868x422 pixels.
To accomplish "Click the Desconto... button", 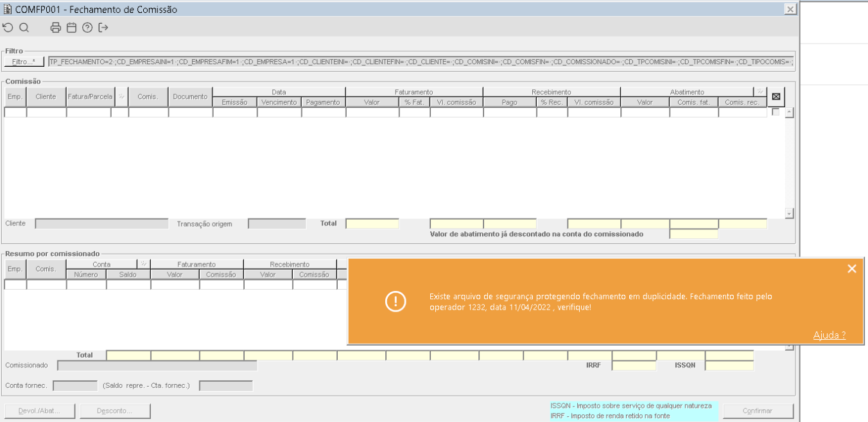I will click(x=115, y=411).
